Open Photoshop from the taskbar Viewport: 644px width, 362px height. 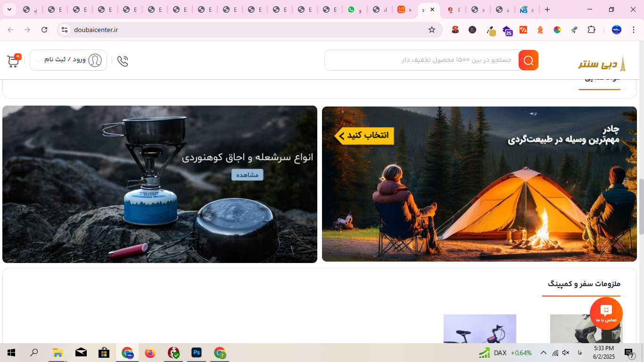(x=197, y=353)
